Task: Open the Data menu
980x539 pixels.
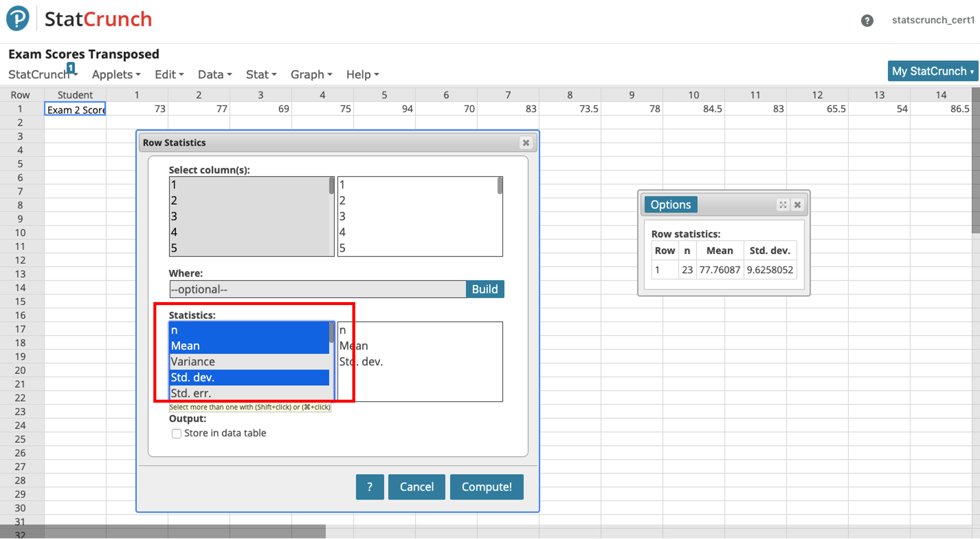Action: 215,75
